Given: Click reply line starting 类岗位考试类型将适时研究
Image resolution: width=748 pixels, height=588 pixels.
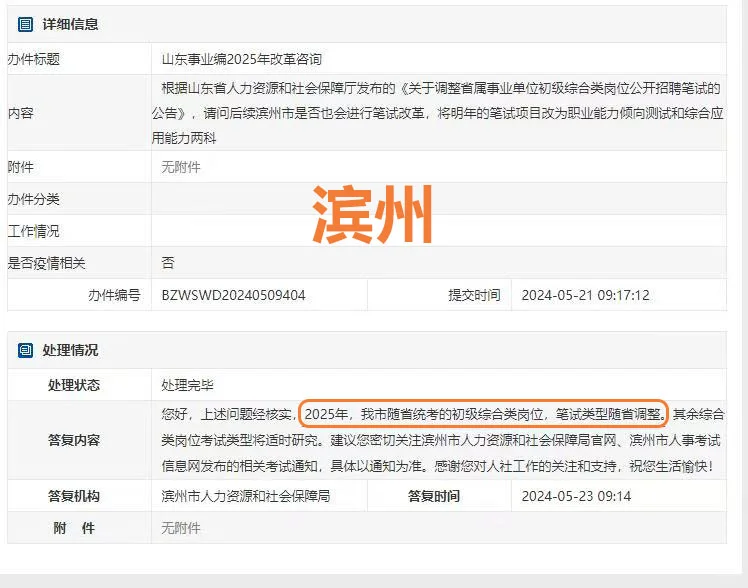Looking at the screenshot, I should 441,440.
